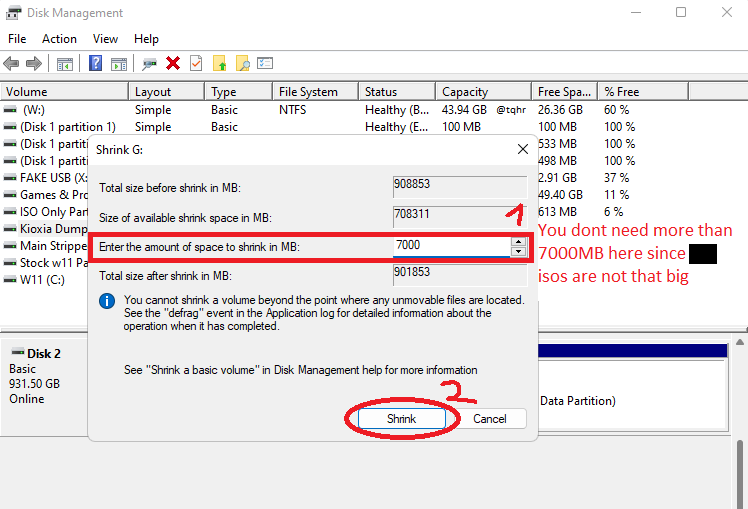This screenshot has width=748, height=509.
Task: Open the blue Help toolbar icon
Action: click(x=96, y=63)
